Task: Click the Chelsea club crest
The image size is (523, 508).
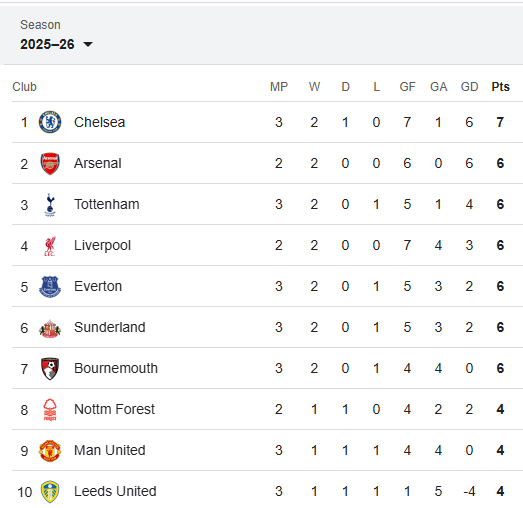Action: 50,122
